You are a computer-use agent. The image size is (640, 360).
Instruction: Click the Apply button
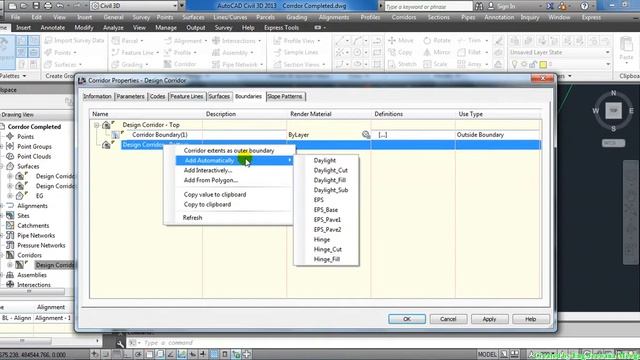pos(489,319)
